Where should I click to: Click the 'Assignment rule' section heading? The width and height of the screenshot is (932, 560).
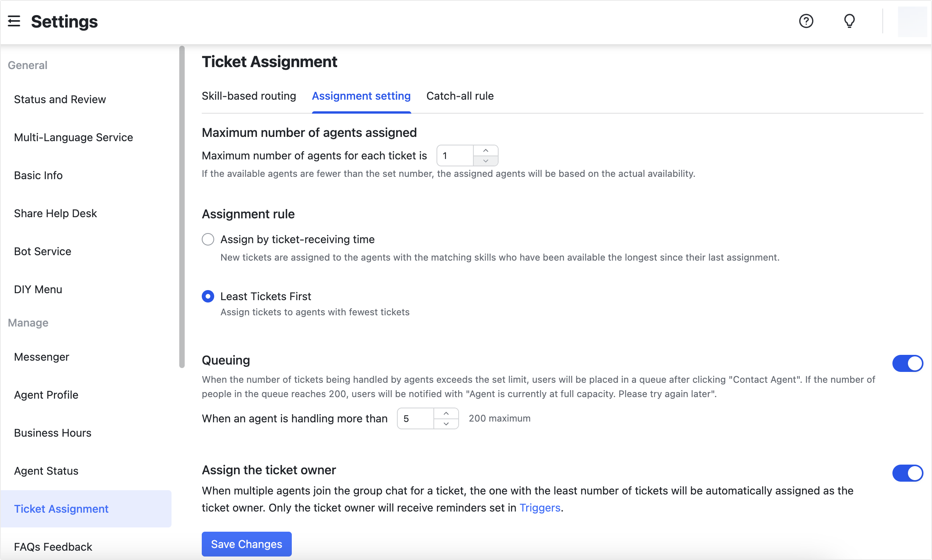pos(248,214)
